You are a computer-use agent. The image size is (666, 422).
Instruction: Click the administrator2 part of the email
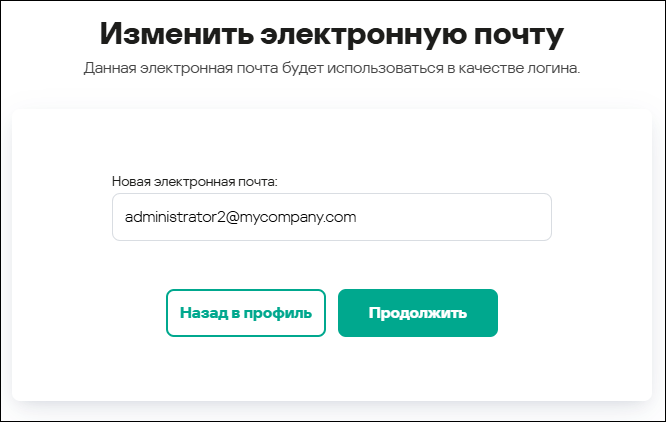coord(170,216)
